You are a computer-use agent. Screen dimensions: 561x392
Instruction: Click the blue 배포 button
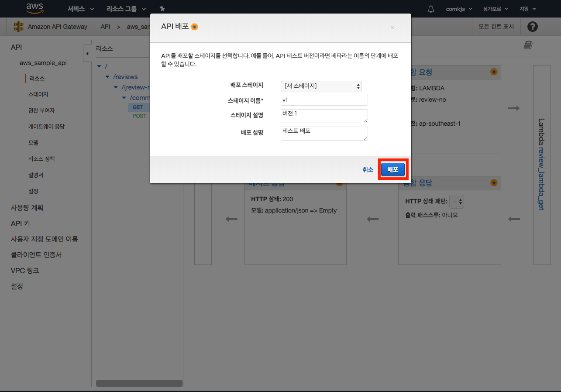coord(392,169)
